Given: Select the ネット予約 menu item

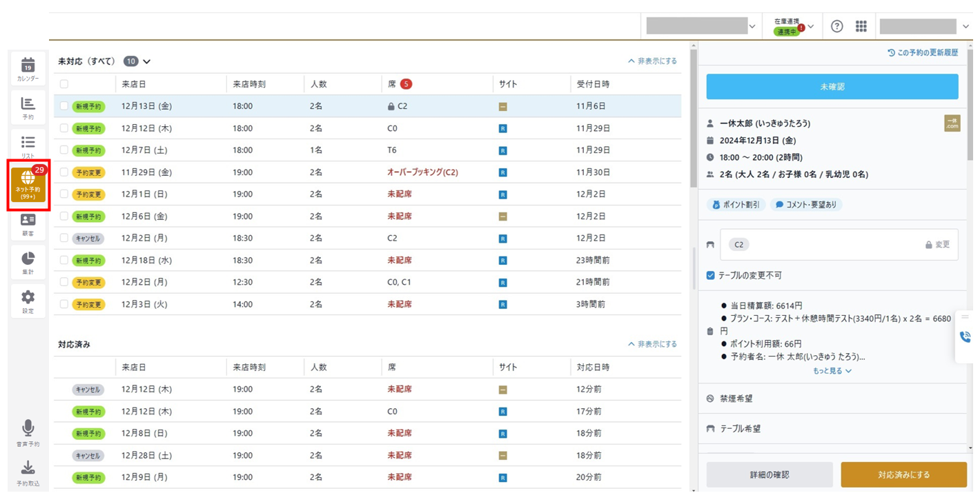Looking at the screenshot, I should coord(28,184).
